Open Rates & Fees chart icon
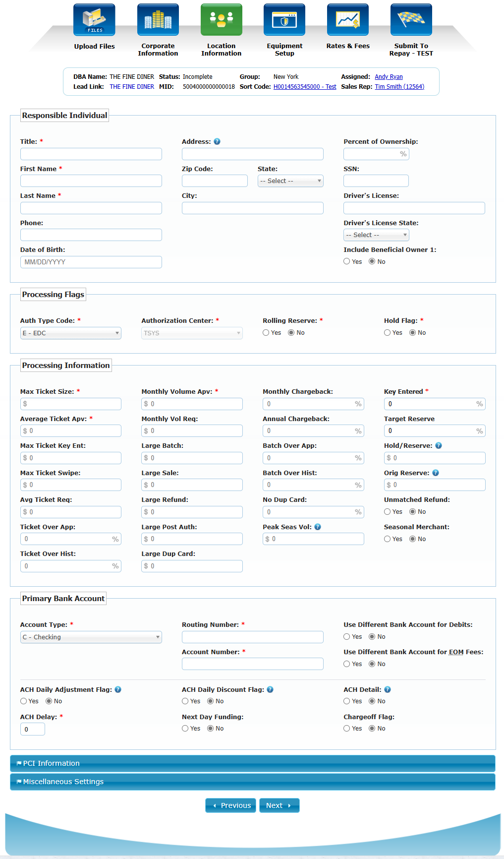The width and height of the screenshot is (504, 859). (348, 20)
